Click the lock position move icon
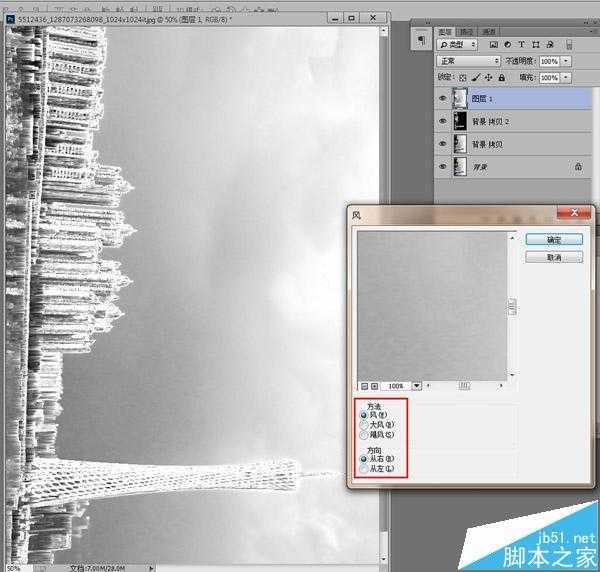 click(x=488, y=78)
